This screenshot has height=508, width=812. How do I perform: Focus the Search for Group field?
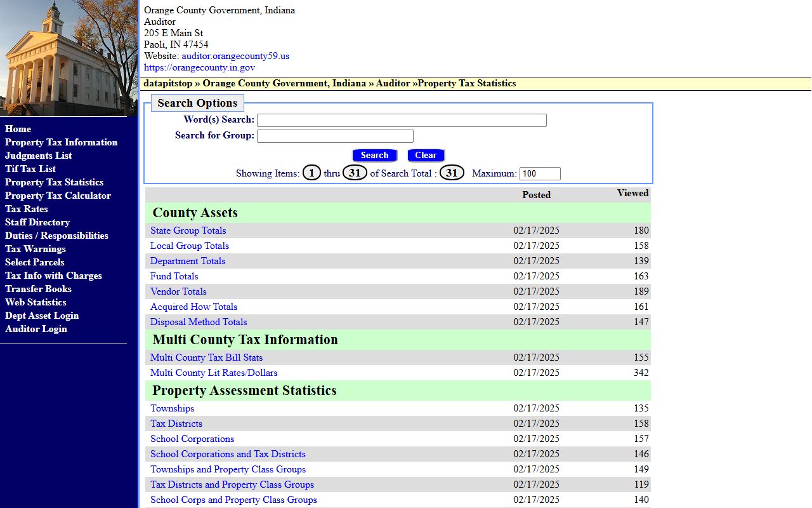[x=335, y=136]
